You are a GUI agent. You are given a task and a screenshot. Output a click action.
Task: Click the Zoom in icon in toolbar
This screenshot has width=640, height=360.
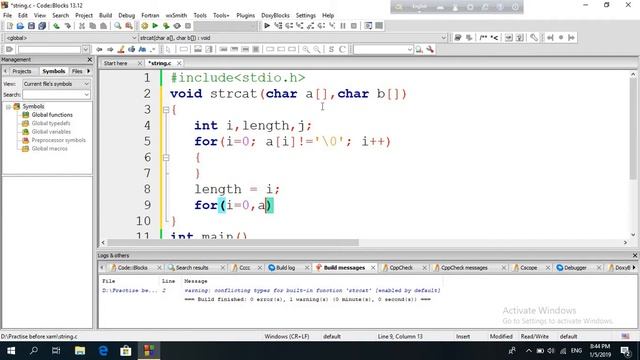coord(306,49)
